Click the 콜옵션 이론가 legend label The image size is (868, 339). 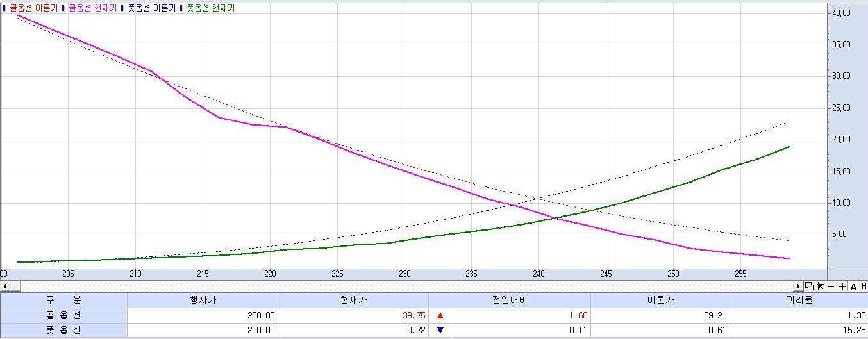point(33,8)
